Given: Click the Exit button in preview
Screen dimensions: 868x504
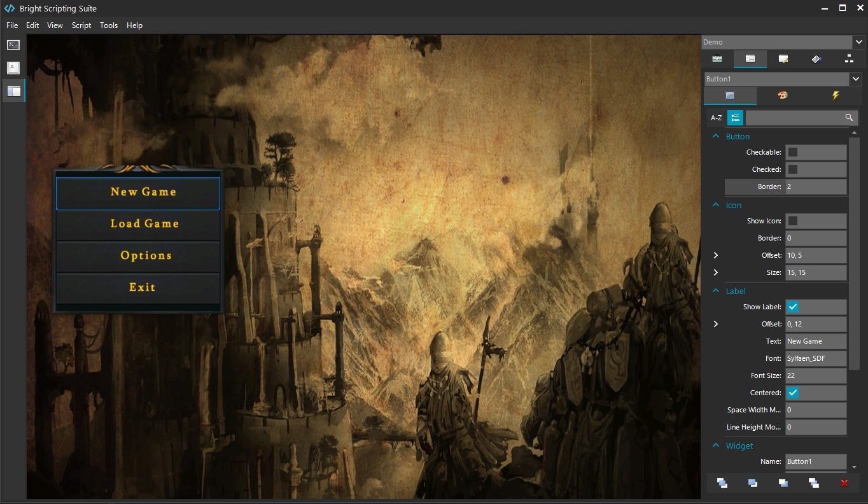Looking at the screenshot, I should [138, 288].
